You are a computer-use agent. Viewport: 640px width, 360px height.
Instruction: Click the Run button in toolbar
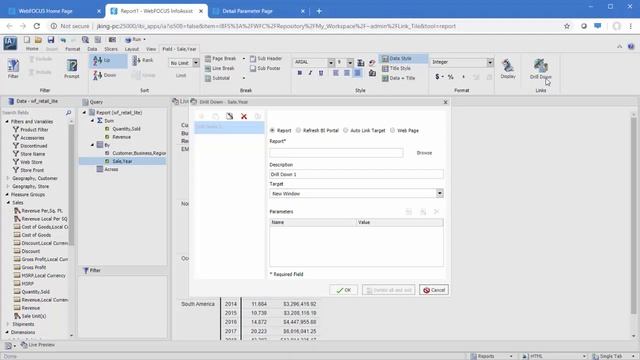pyautogui.click(x=135, y=40)
